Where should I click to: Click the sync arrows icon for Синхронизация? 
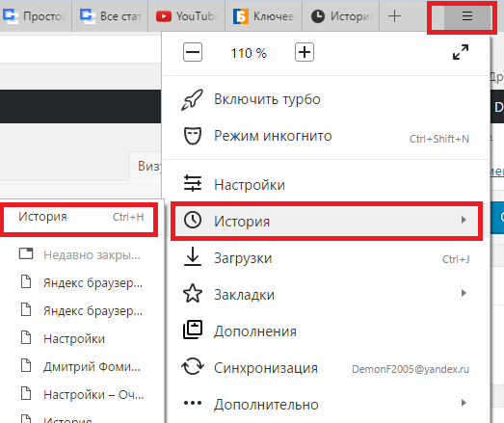pos(193,366)
